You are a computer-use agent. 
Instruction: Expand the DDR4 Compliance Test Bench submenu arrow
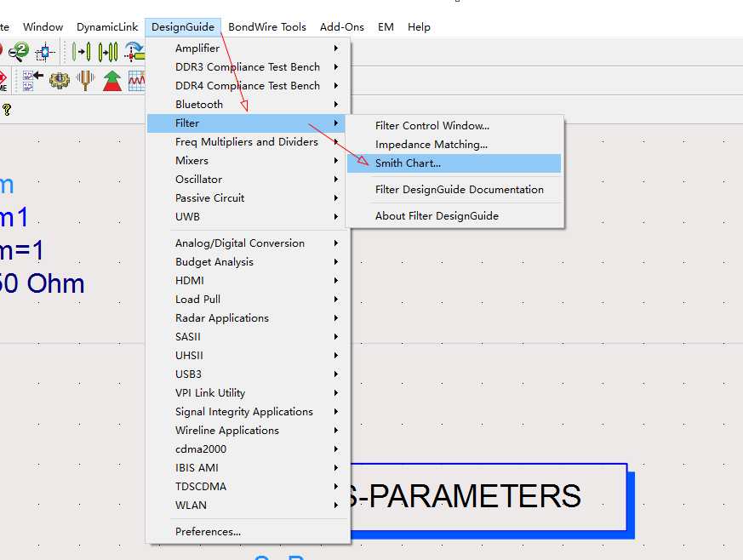pos(335,86)
